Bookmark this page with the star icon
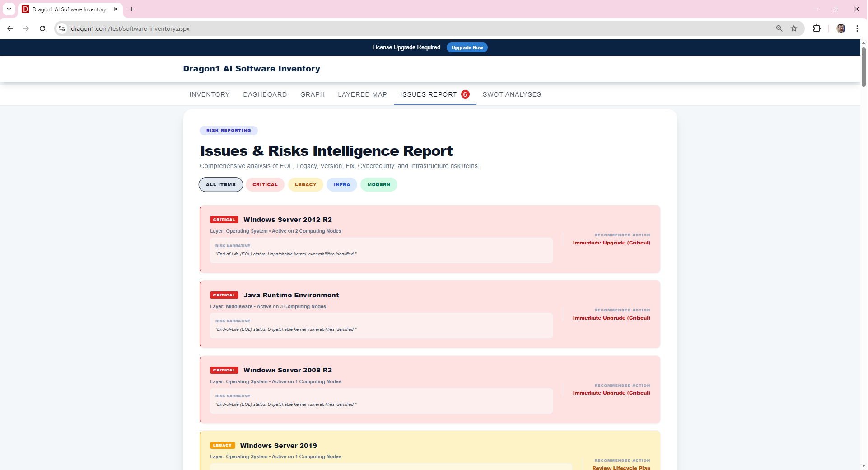This screenshot has height=470, width=868. [x=794, y=28]
